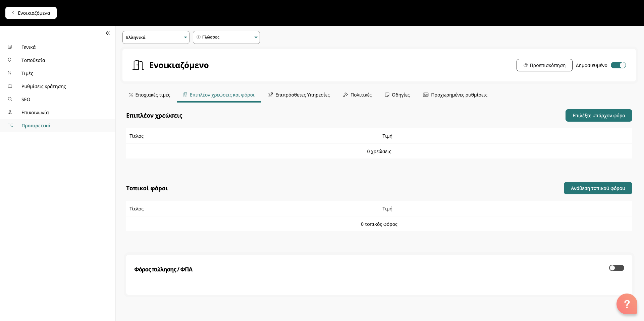Viewport: 644px width, 321px height.
Task: Click the Τοποθεσία location pin icon
Action: click(x=10, y=60)
